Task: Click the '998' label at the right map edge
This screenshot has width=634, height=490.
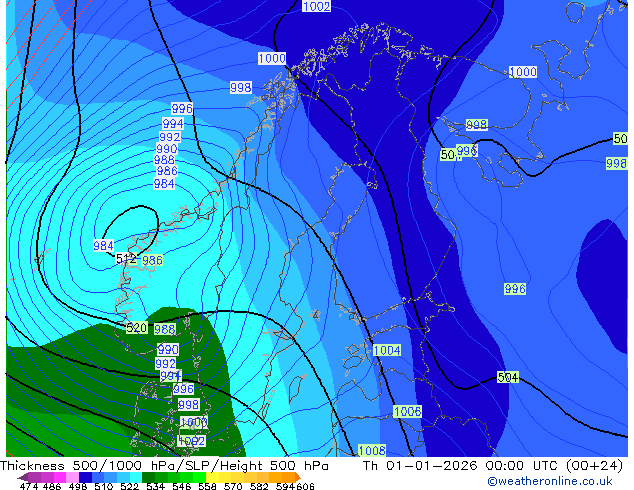Action: pyautogui.click(x=616, y=163)
